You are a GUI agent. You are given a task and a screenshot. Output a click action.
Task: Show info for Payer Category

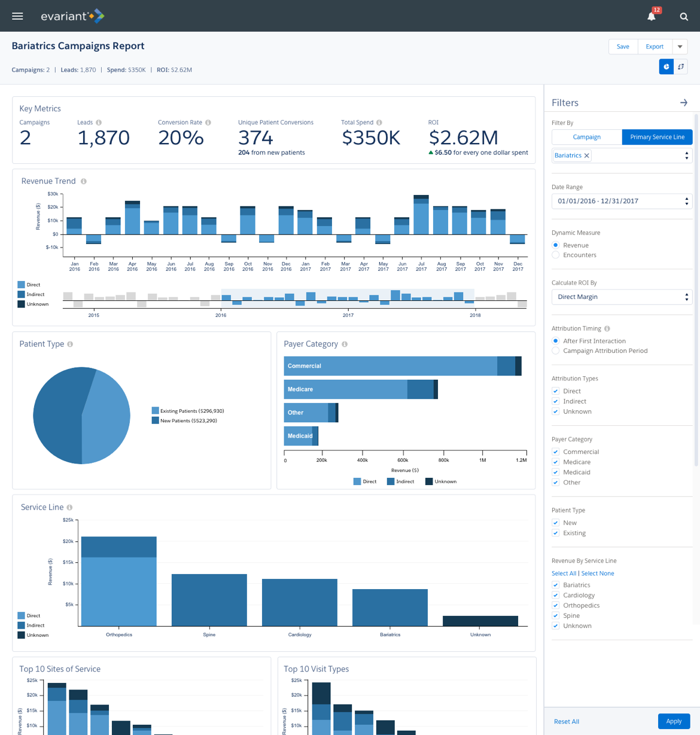(345, 344)
